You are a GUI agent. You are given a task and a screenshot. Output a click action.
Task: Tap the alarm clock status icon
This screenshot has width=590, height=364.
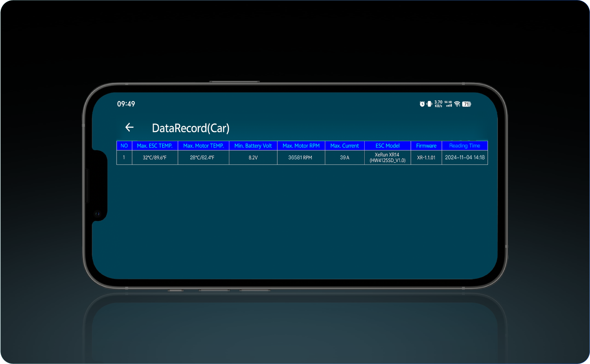pyautogui.click(x=422, y=104)
